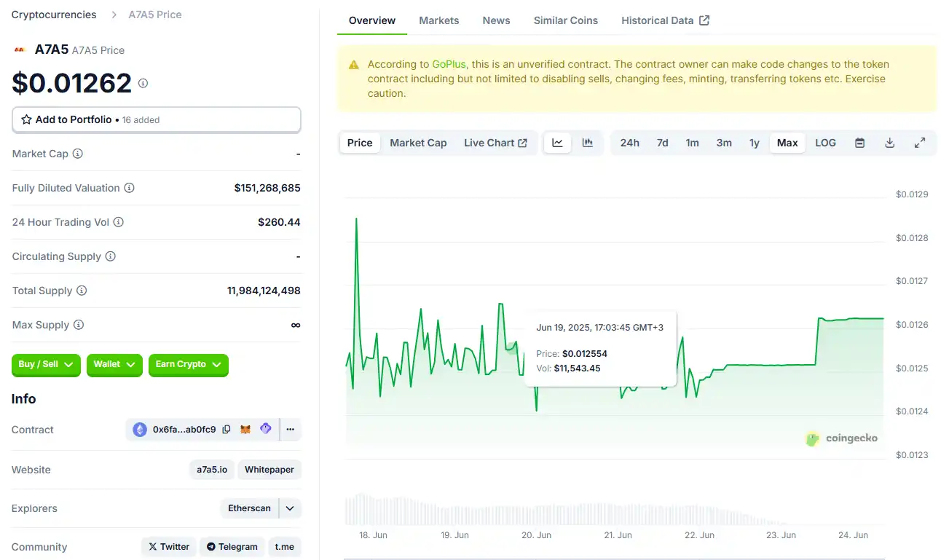The width and height of the screenshot is (941, 560).
Task: Switch to the Markets tab
Action: coord(439,20)
